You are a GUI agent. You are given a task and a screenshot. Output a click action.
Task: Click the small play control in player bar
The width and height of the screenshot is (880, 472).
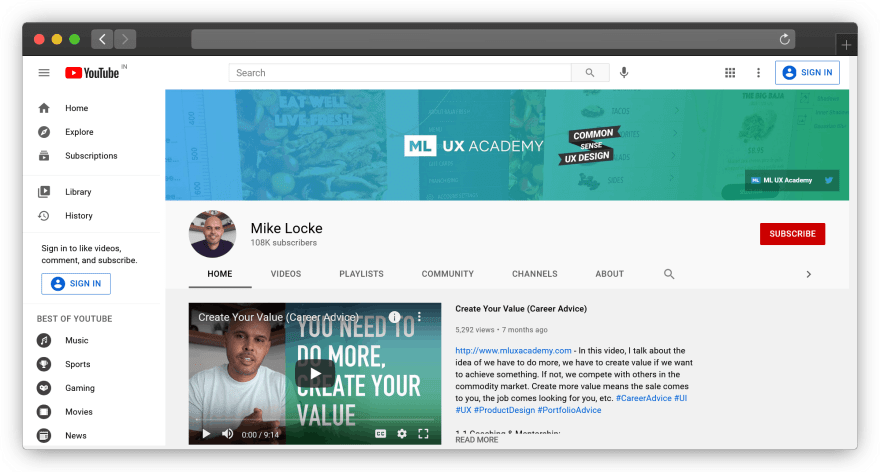206,434
